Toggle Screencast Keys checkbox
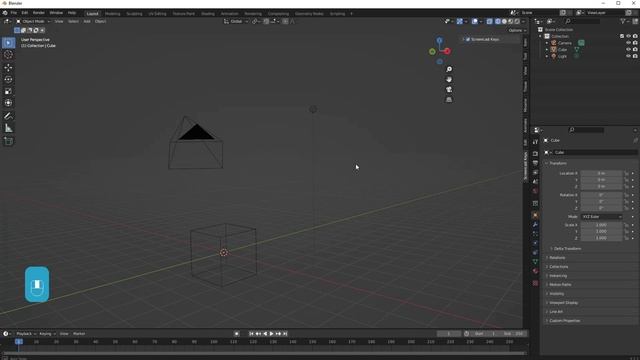This screenshot has height=360, width=640. tap(468, 40)
